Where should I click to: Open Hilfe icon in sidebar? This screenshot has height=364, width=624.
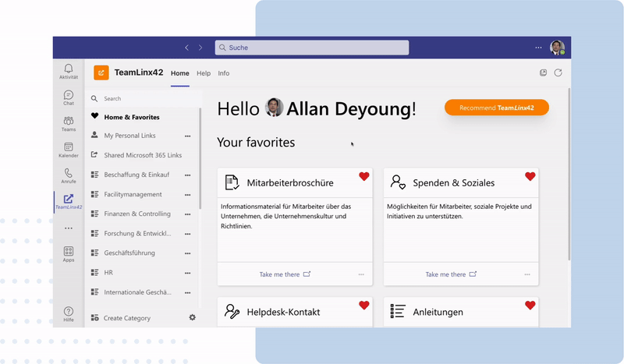pos(69,314)
